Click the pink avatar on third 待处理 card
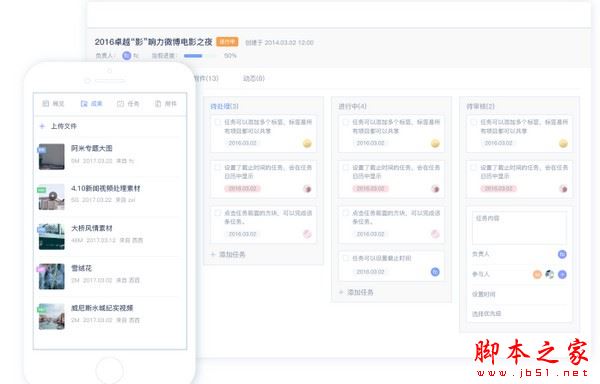600x384 pixels. pyautogui.click(x=307, y=234)
